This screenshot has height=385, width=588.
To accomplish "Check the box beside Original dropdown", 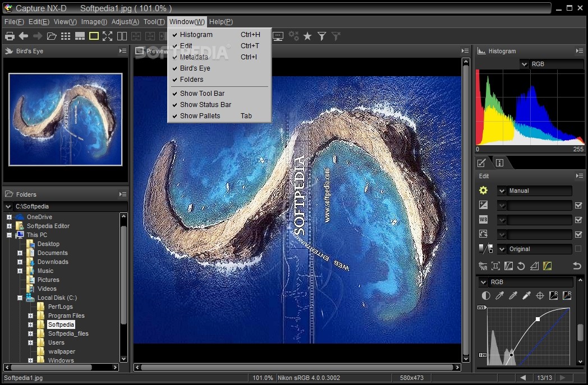I will (x=578, y=249).
